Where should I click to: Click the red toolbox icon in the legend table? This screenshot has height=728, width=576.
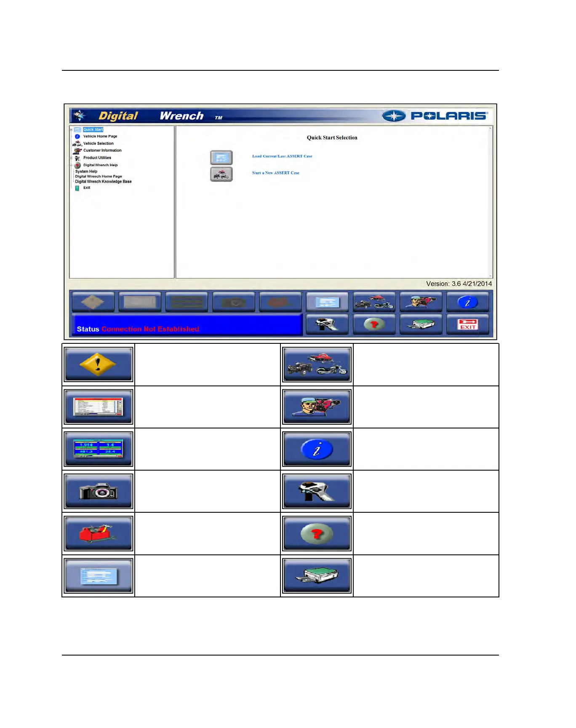99,533
